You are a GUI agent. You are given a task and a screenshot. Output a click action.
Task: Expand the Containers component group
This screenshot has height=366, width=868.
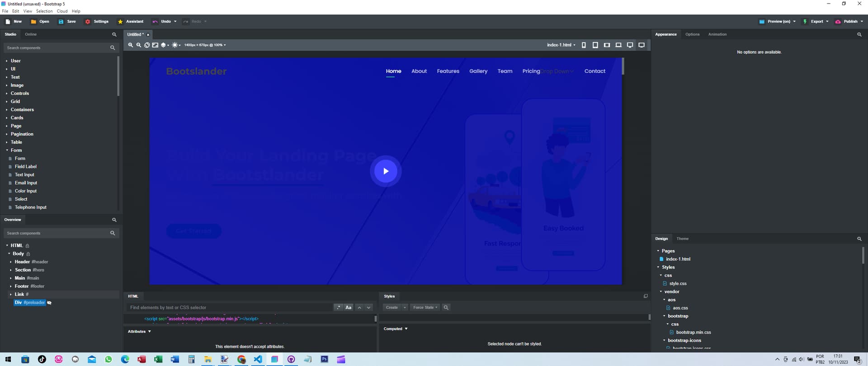pos(7,110)
